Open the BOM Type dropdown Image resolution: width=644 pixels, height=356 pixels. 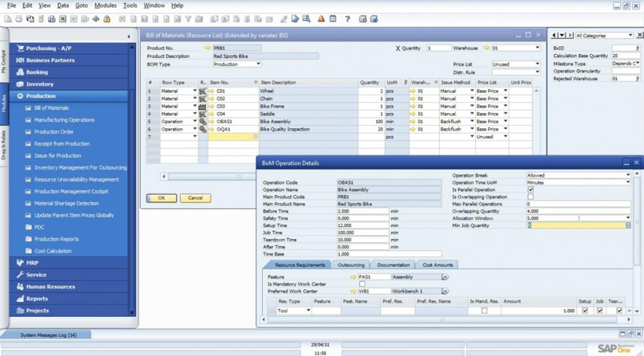[257, 64]
